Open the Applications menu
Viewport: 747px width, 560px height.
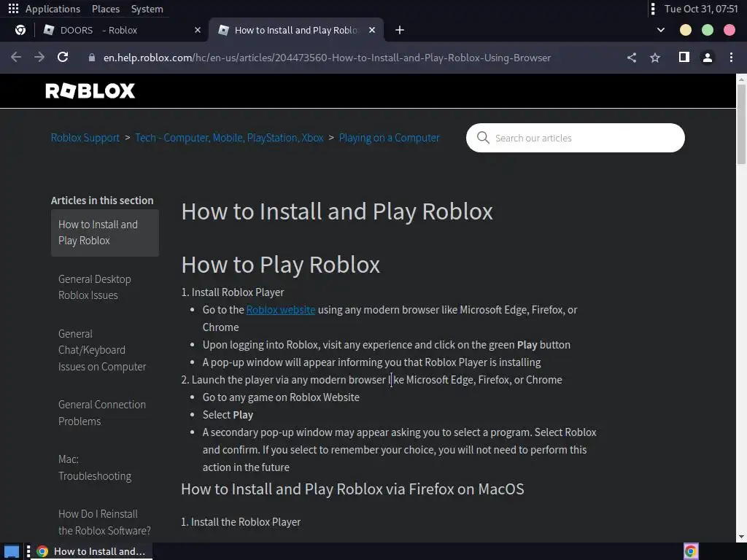(53, 9)
